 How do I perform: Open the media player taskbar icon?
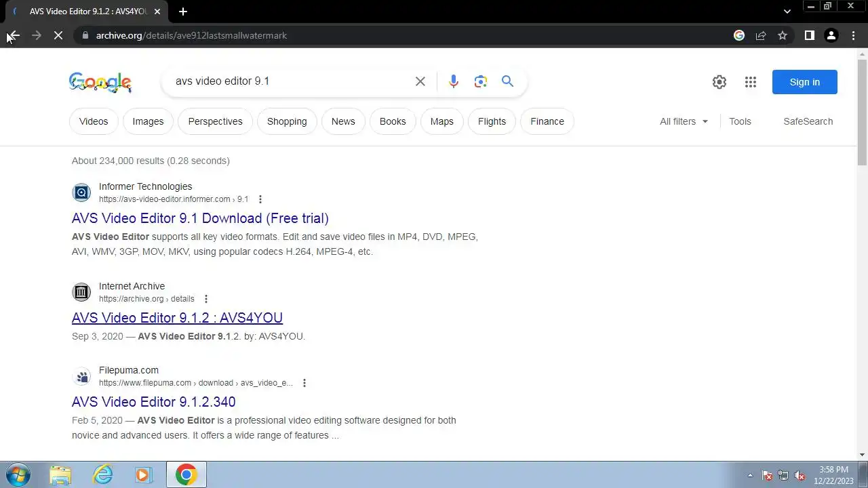(143, 474)
